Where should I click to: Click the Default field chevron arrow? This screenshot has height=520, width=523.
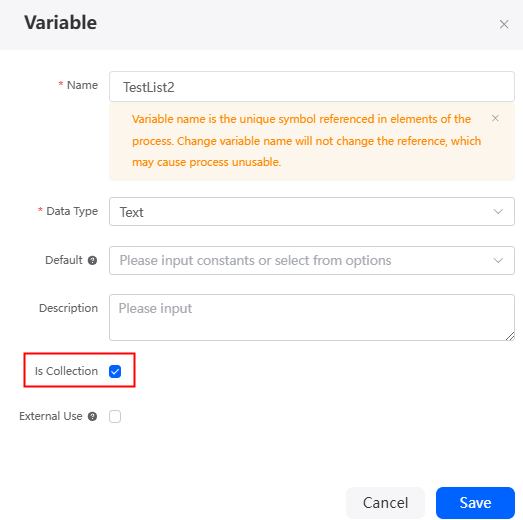[x=498, y=261]
